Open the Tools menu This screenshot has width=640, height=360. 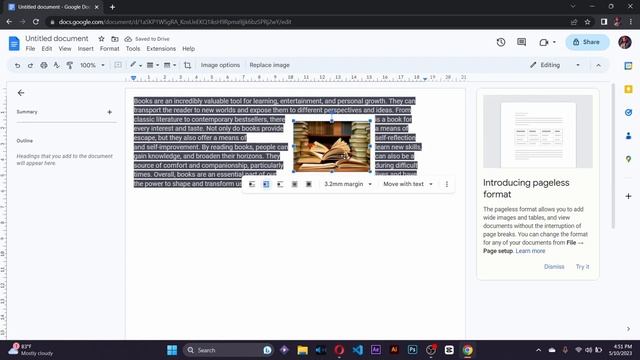tap(133, 49)
